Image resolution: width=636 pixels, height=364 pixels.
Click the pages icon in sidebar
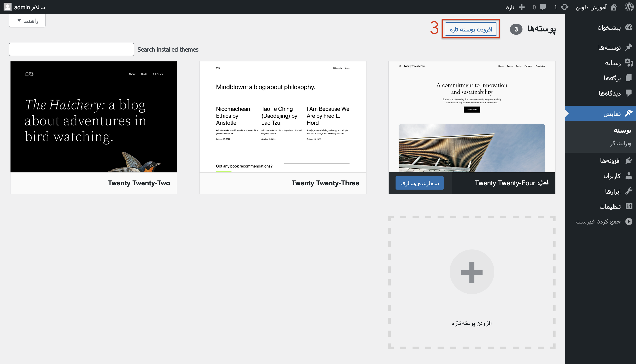pyautogui.click(x=628, y=78)
